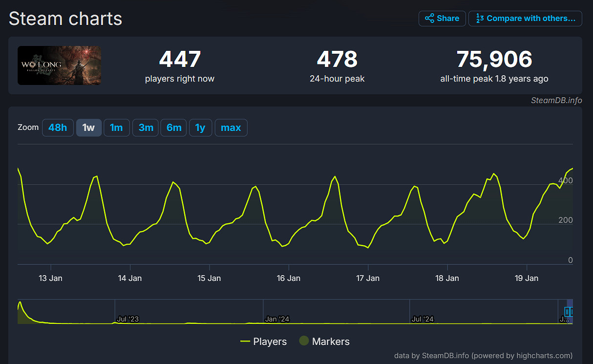Click the 16 Jan date label on the chart axis
Image resolution: width=593 pixels, height=364 pixels.
[288, 278]
